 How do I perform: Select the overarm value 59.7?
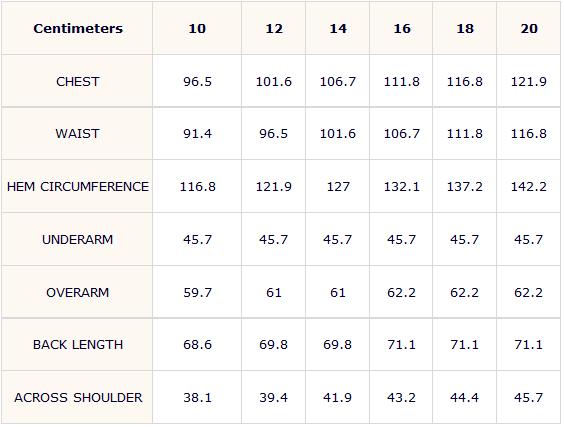point(197,292)
